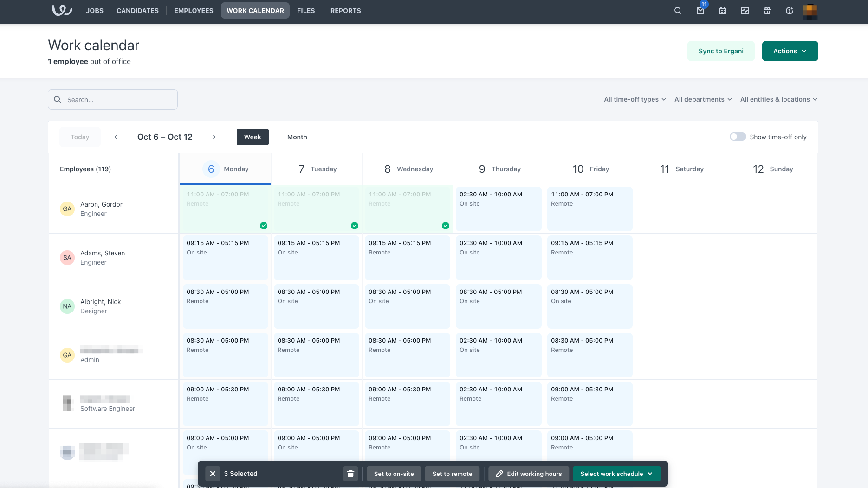Click the trash icon in selection bar
The width and height of the screenshot is (868, 488).
[350, 474]
